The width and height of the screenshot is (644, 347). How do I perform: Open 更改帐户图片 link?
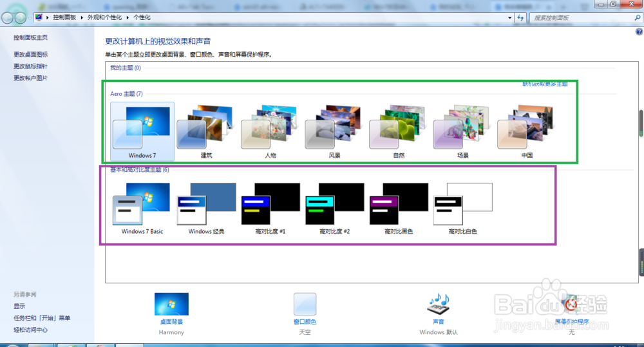tap(30, 78)
